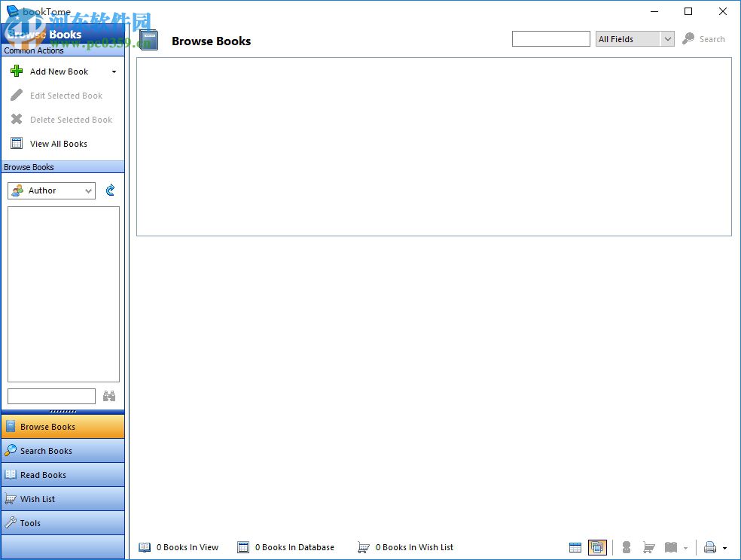Click the cart icon beside Books In Wish List

click(x=363, y=547)
